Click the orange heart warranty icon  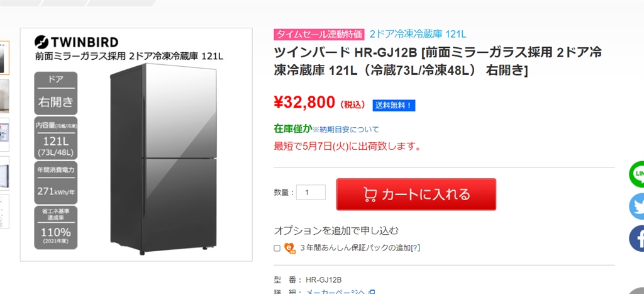(289, 248)
